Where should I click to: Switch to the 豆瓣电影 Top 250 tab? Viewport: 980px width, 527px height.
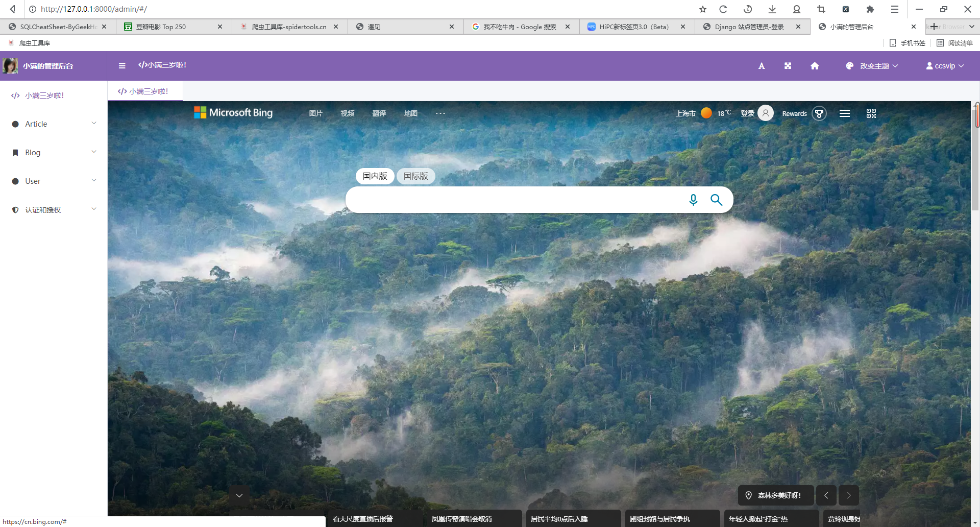[174, 27]
